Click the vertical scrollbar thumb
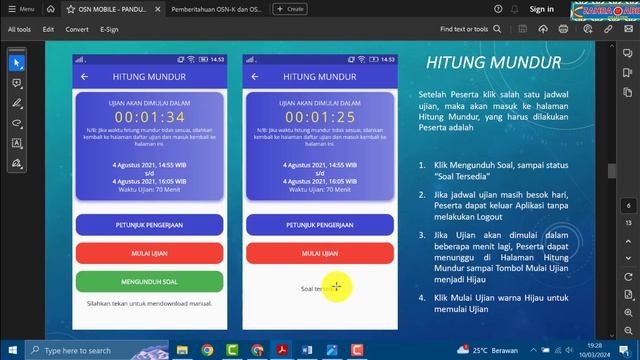The height and width of the screenshot is (360, 640). [611, 171]
